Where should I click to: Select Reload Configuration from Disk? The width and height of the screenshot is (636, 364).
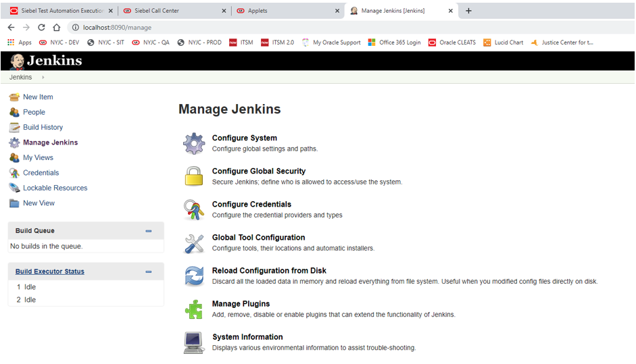tap(269, 271)
